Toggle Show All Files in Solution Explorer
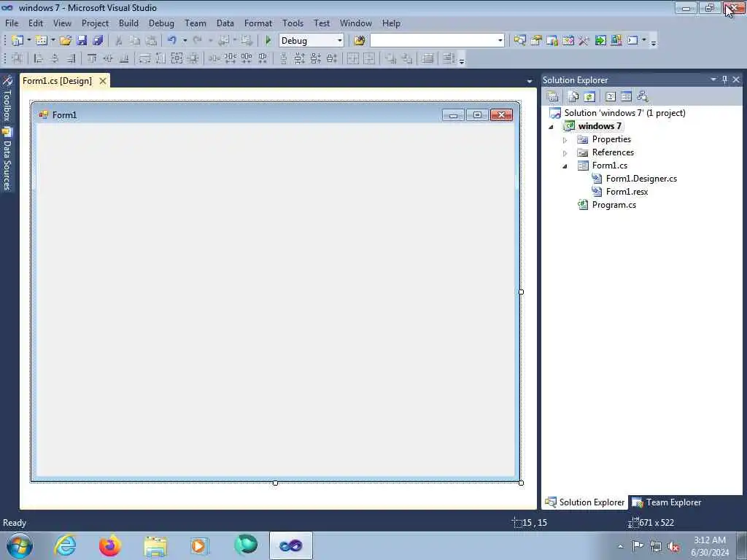This screenshot has width=747, height=560. pyautogui.click(x=573, y=97)
